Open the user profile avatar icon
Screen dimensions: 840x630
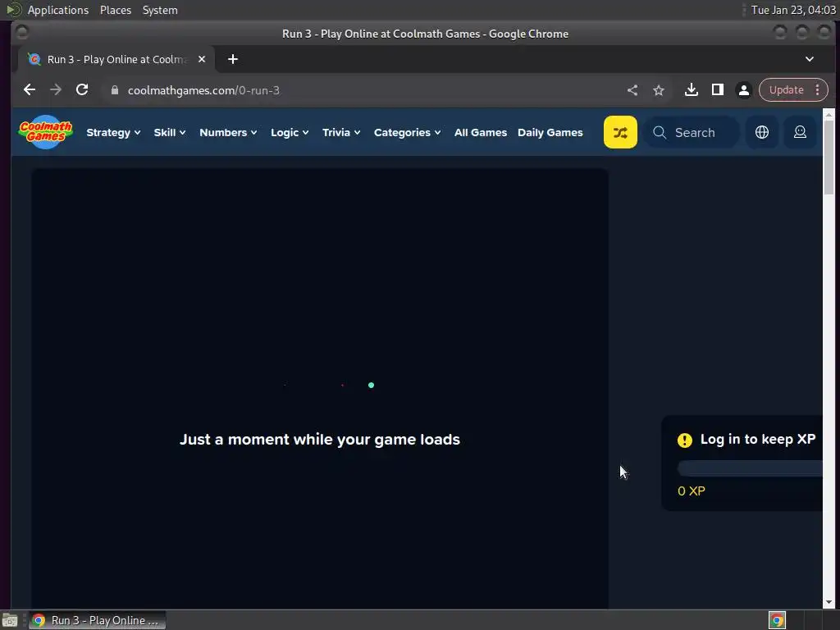[799, 132]
